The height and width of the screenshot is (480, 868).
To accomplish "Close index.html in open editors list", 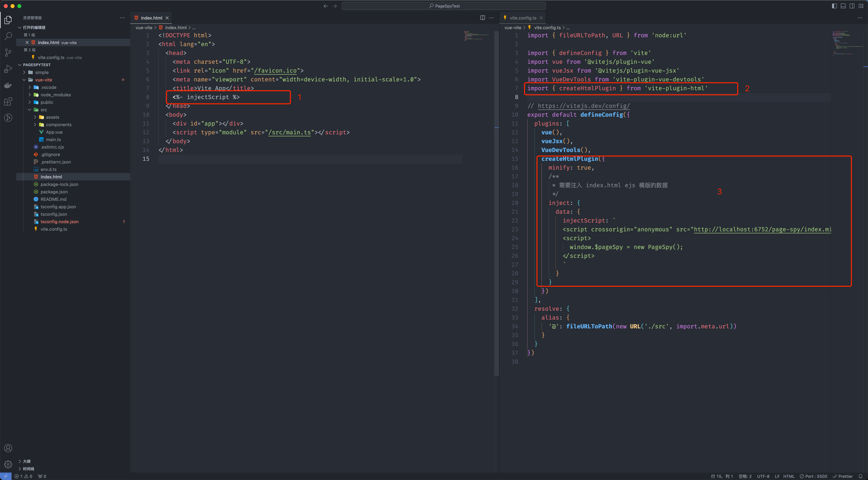I will click(27, 42).
